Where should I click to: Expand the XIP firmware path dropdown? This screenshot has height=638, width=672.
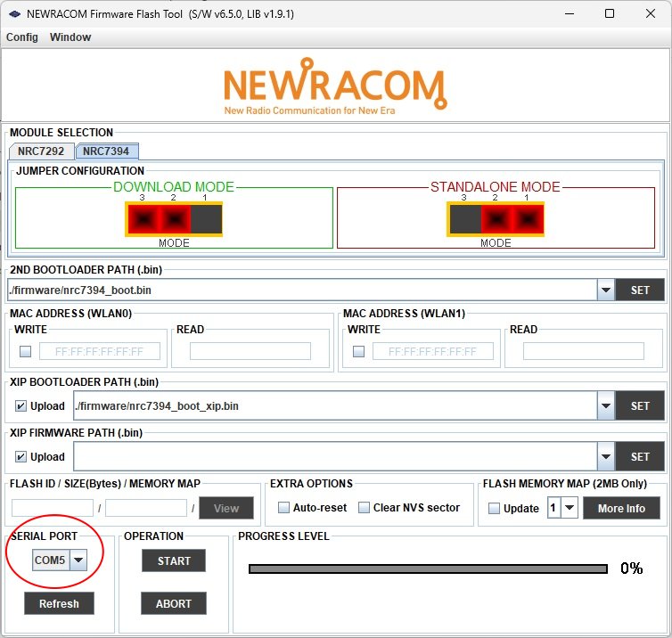(605, 456)
